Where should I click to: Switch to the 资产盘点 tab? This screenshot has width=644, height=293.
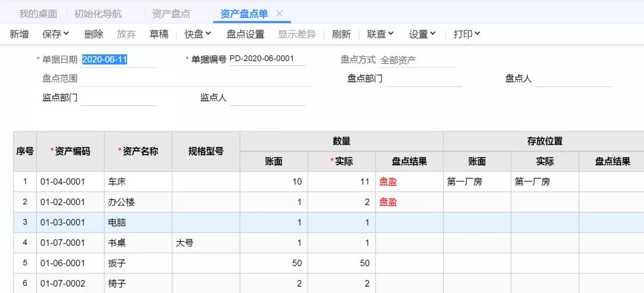171,14
